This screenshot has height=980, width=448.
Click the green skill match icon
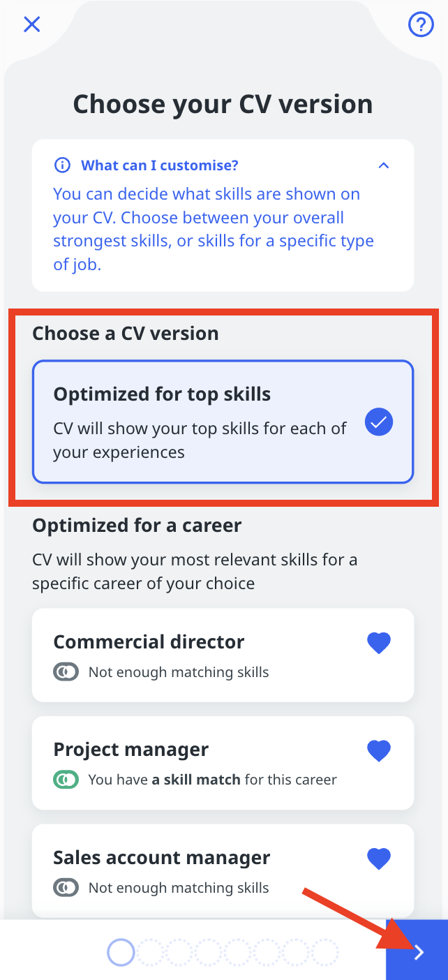tap(66, 780)
